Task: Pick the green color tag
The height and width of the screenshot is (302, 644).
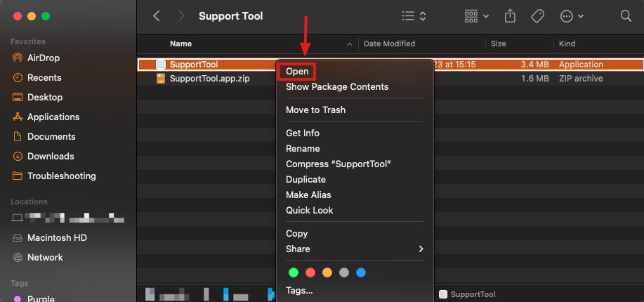Action: 293,272
